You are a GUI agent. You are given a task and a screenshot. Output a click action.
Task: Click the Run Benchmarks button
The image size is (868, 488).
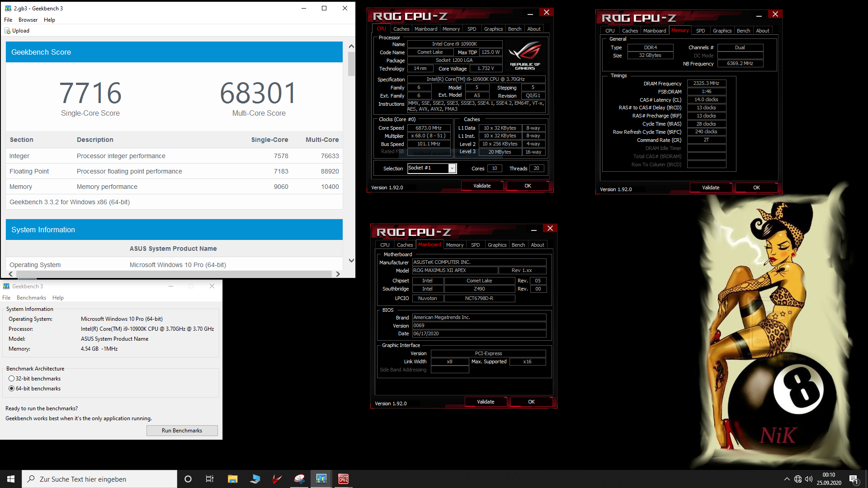coord(182,431)
